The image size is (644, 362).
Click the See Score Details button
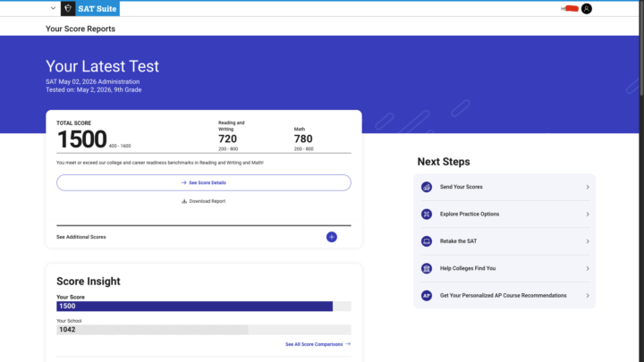coord(204,182)
